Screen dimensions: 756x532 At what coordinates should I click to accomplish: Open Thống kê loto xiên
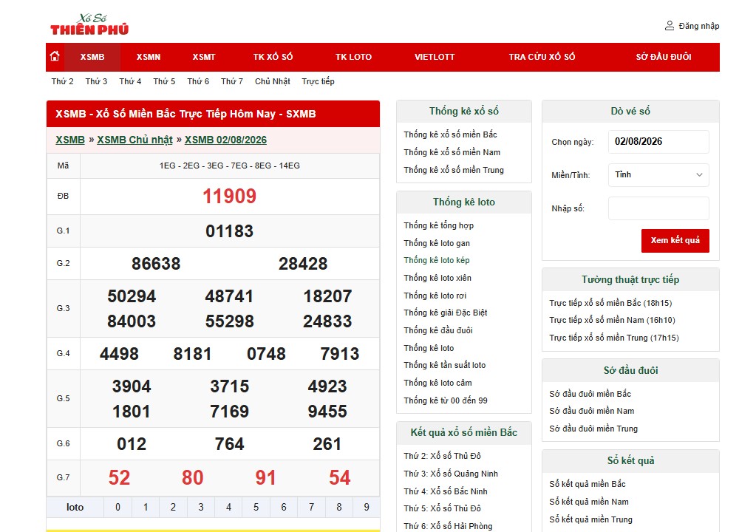tap(437, 278)
